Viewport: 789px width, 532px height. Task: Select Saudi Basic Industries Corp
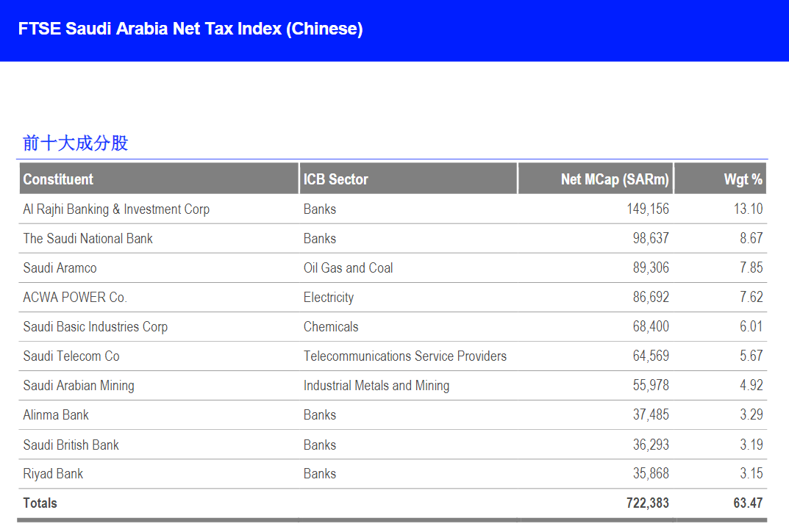[x=95, y=327]
